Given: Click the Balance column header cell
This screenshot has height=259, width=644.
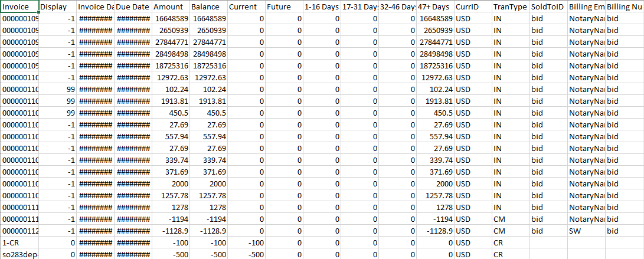Looking at the screenshot, I should point(208,6).
